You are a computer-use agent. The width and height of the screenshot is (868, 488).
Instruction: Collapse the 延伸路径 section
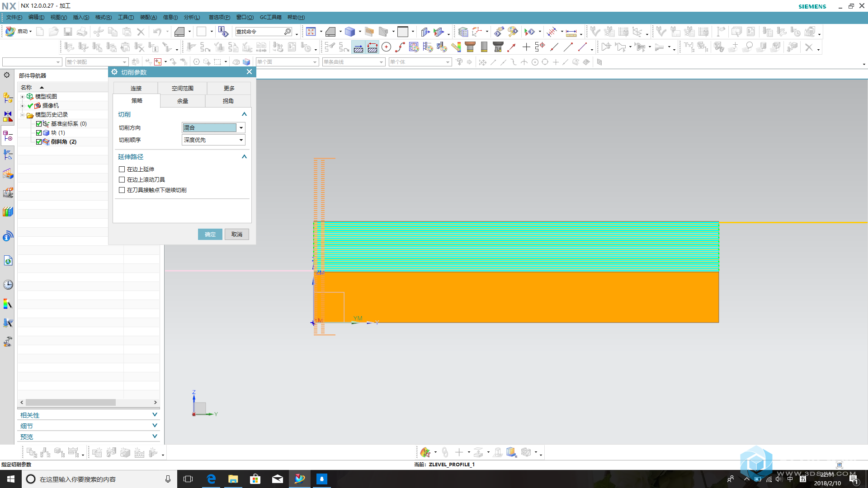click(244, 157)
